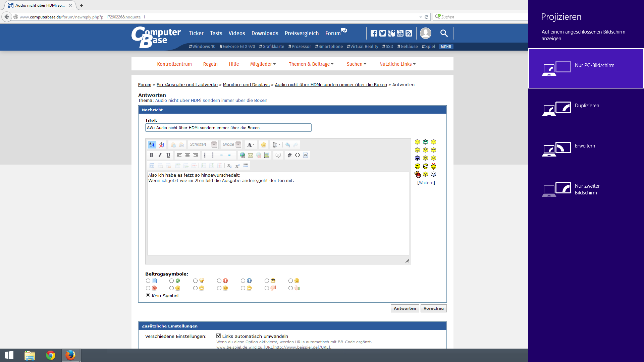Click the insert table icon
This screenshot has width=644, height=362.
[x=152, y=166]
